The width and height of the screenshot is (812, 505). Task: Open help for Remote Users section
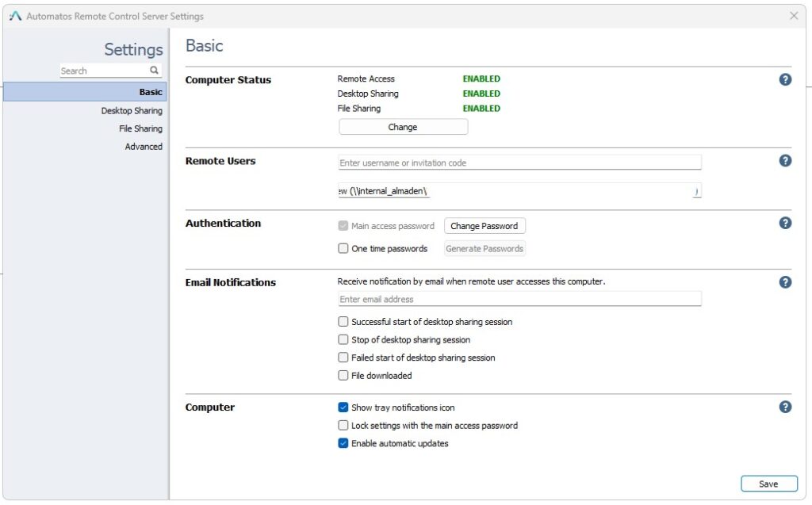785,160
